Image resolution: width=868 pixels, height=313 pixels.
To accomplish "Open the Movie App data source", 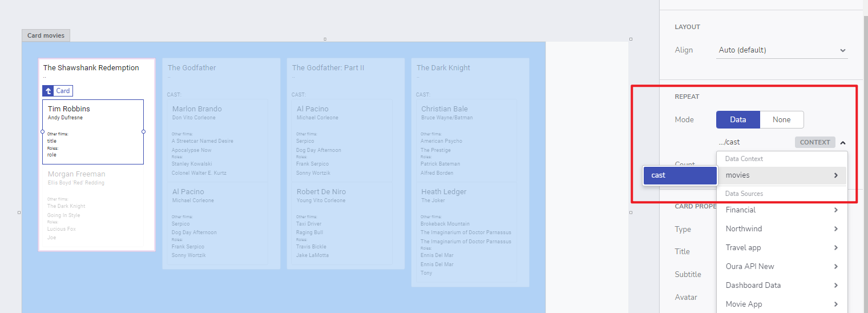I will point(781,304).
